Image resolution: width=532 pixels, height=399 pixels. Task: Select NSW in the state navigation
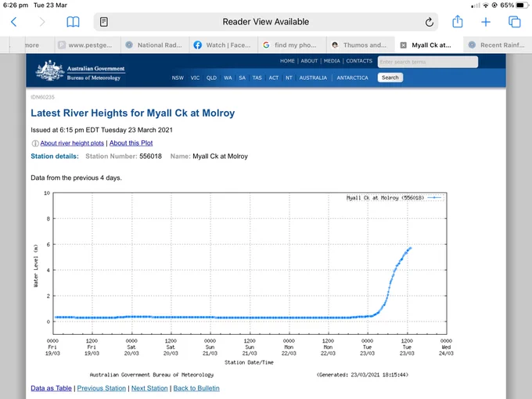(178, 77)
